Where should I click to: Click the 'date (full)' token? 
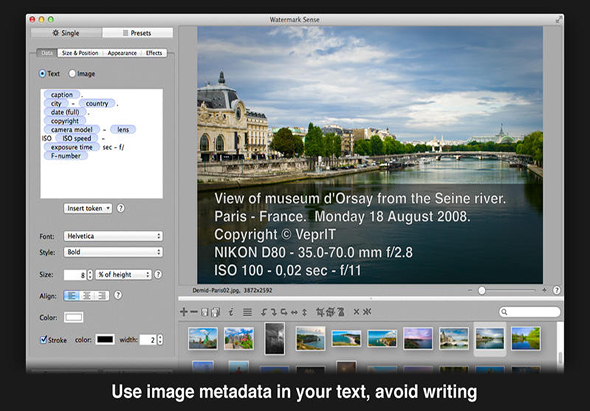65,112
